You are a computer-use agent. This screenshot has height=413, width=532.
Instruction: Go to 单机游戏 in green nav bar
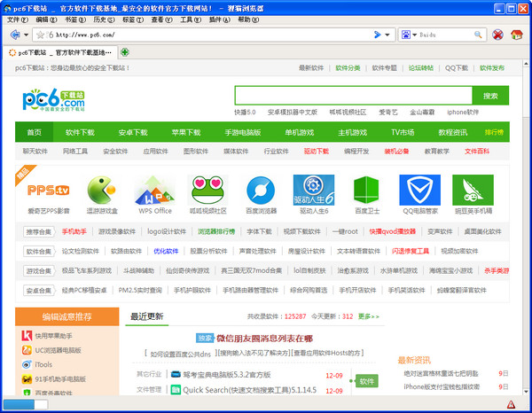[x=300, y=132]
